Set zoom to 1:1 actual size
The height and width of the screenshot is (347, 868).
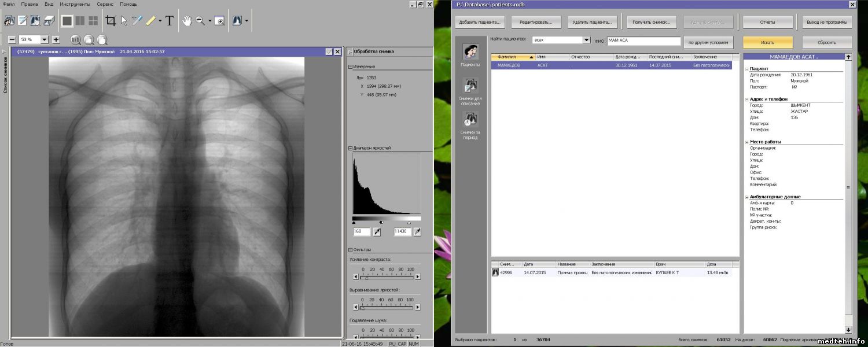coord(76,40)
